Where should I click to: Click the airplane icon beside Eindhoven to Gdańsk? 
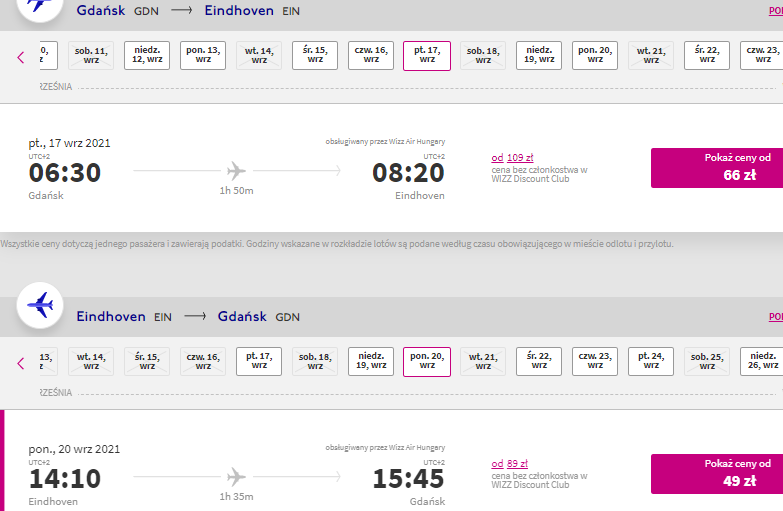point(40,305)
